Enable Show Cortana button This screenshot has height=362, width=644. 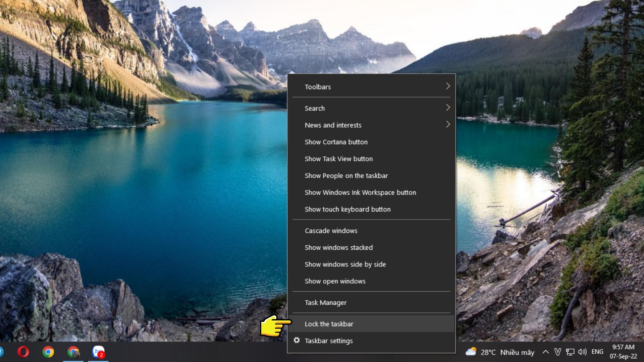(336, 142)
